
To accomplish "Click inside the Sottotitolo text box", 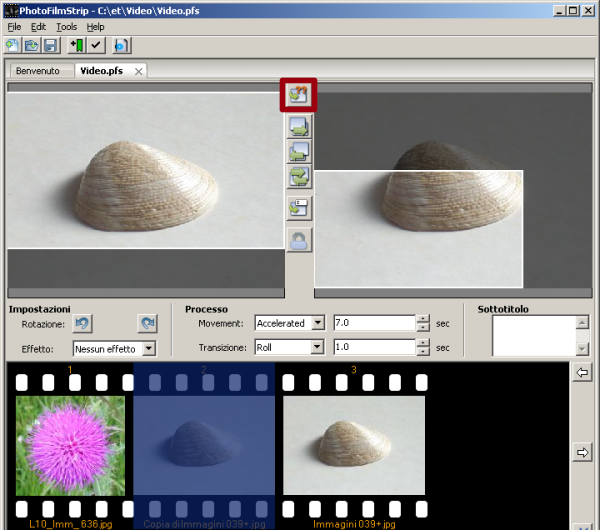I will click(533, 335).
